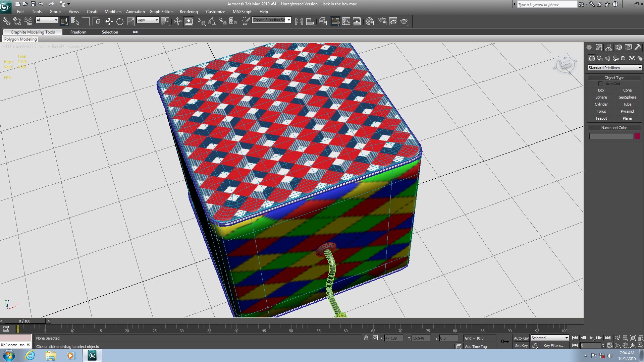This screenshot has width=644, height=362.
Task: Toggle the AutoGrid checkbox
Action: pyautogui.click(x=600, y=84)
